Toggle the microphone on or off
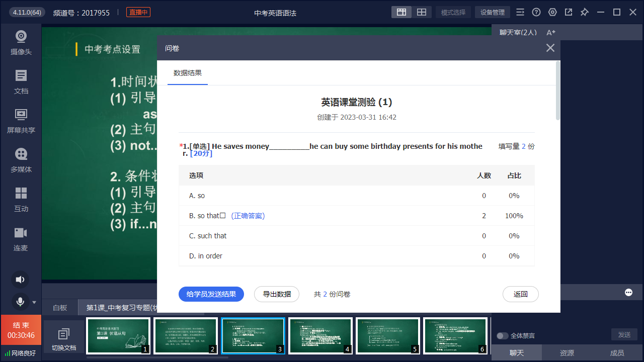This screenshot has width=644, height=362. pyautogui.click(x=20, y=302)
